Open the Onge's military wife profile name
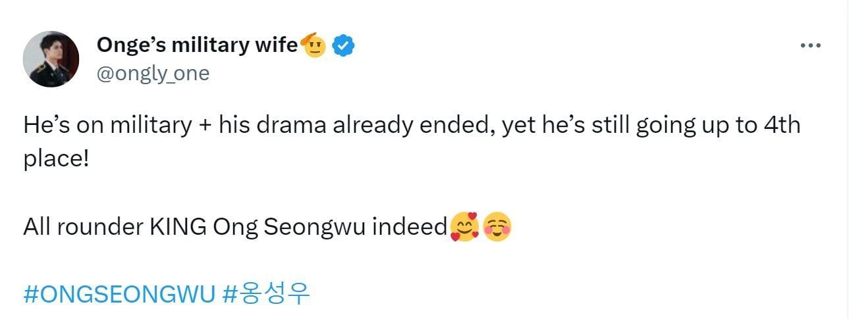The height and width of the screenshot is (319, 868). 197,45
